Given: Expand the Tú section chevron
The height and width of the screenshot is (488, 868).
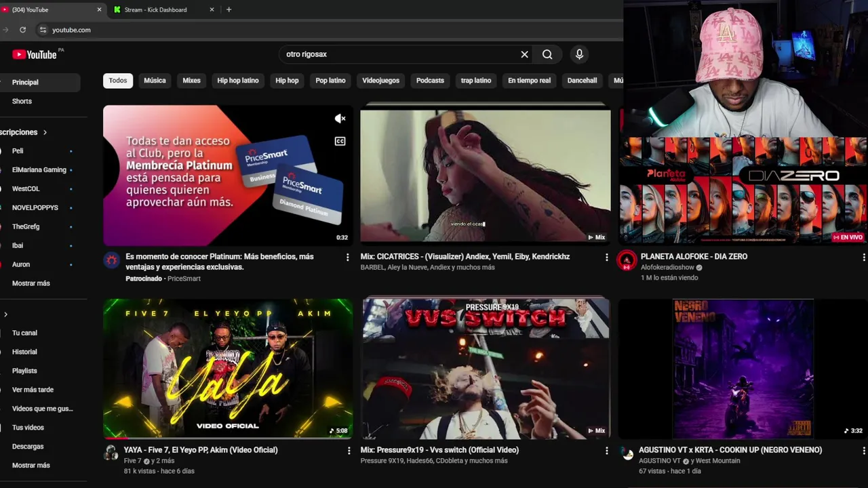Looking at the screenshot, I should [x=5, y=314].
